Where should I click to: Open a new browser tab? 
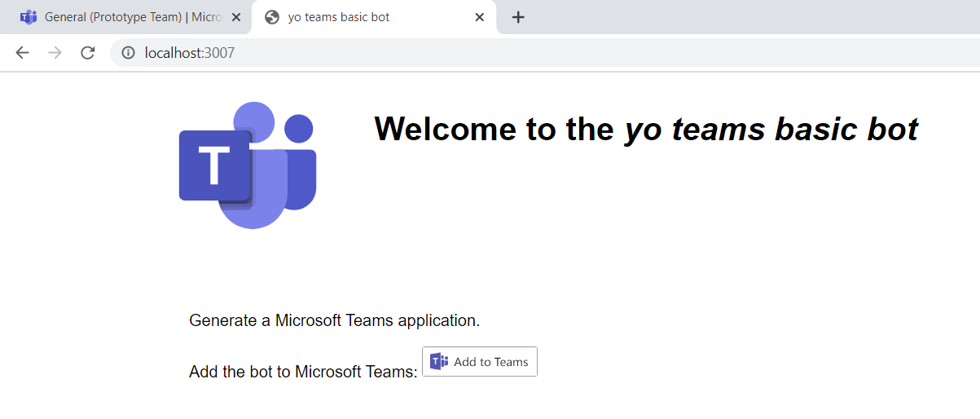coord(518,17)
